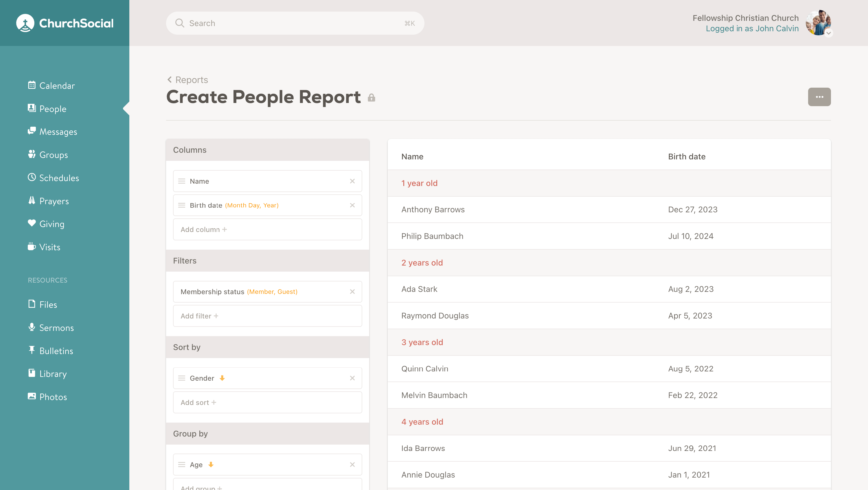Screen dimensions: 868x490
Task: Open the three-dots more options button
Action: tap(819, 97)
